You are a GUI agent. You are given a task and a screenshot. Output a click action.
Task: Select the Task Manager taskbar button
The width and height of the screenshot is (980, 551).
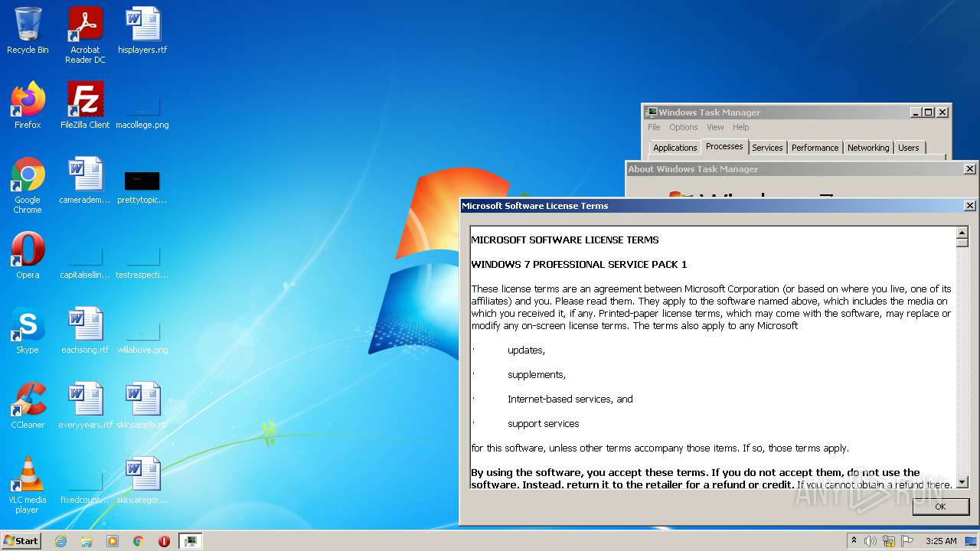191,541
